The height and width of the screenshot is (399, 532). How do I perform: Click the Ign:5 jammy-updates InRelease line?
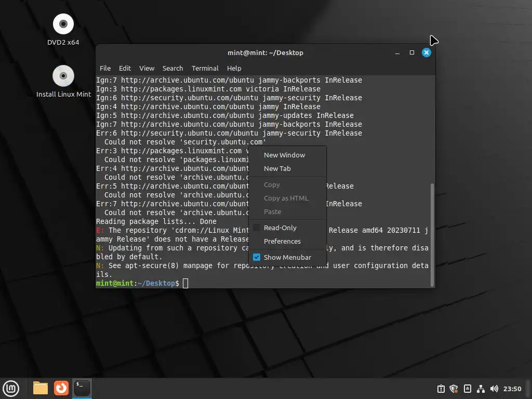pos(224,116)
